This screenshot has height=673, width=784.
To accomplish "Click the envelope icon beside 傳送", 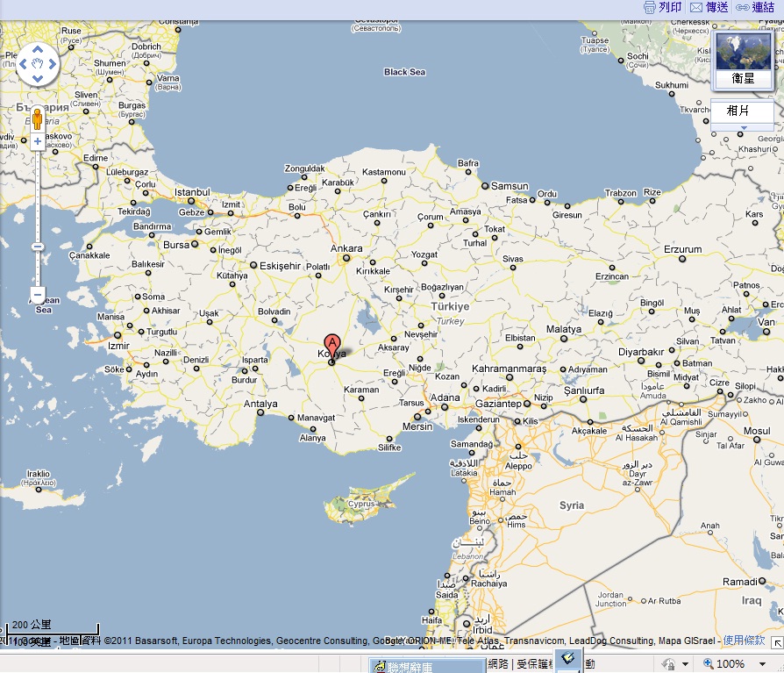I will (x=695, y=7).
